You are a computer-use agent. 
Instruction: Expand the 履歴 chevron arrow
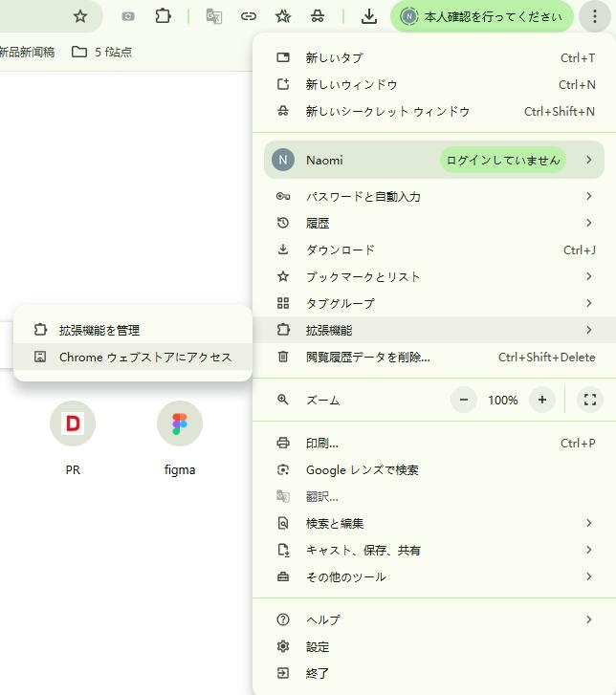(x=588, y=223)
